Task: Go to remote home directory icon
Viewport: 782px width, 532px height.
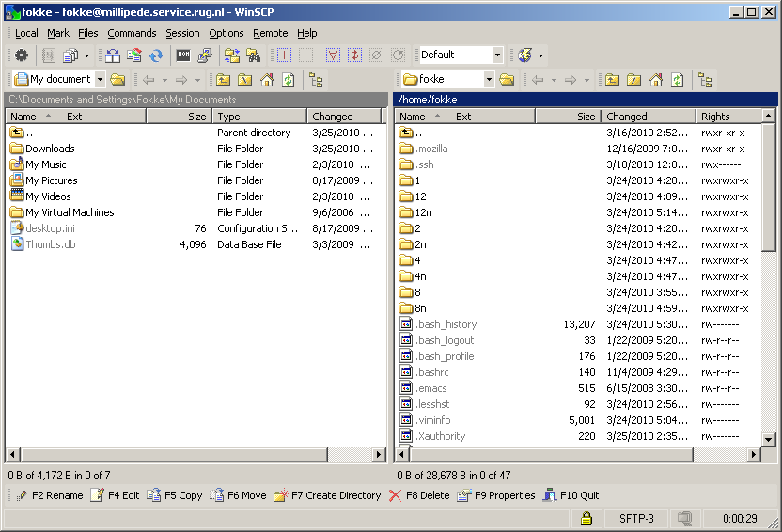Action: 656,79
